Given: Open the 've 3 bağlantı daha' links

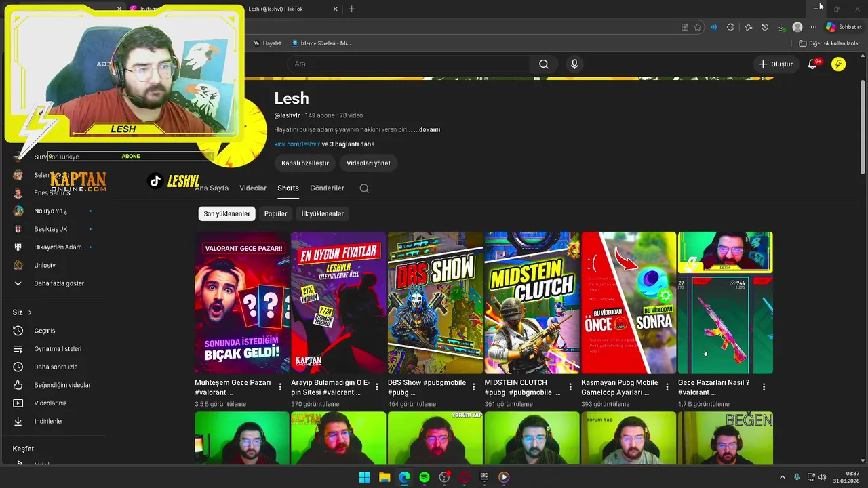Looking at the screenshot, I should tap(348, 144).
